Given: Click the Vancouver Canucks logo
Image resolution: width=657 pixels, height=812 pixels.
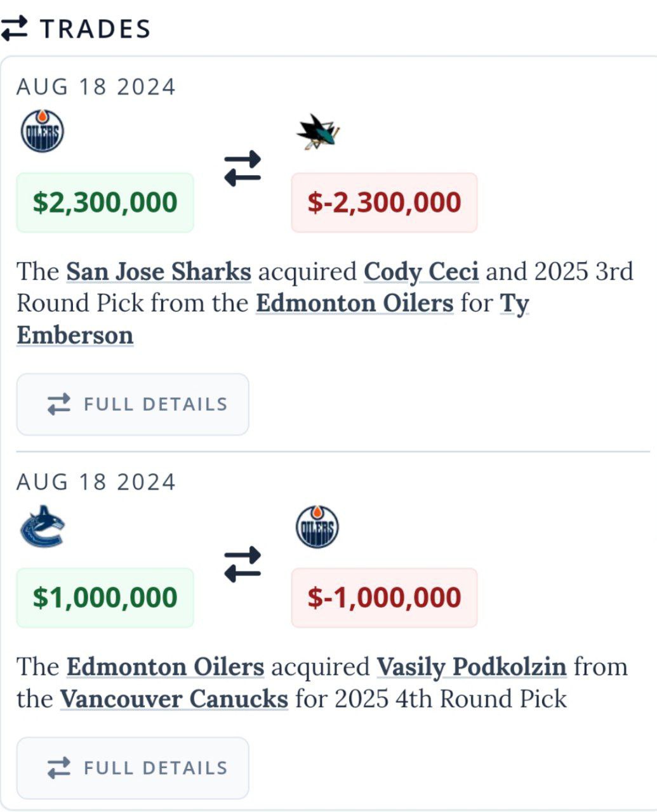Looking at the screenshot, I should click(x=42, y=527).
